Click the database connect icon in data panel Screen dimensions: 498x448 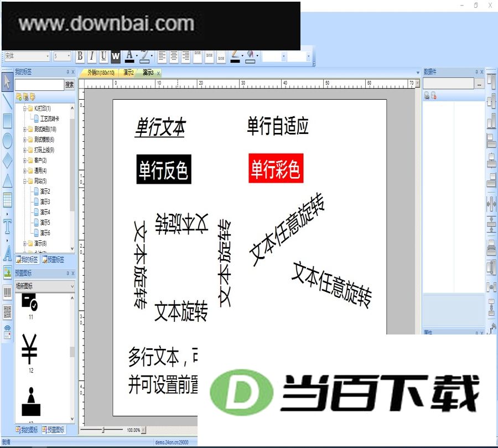tap(427, 95)
